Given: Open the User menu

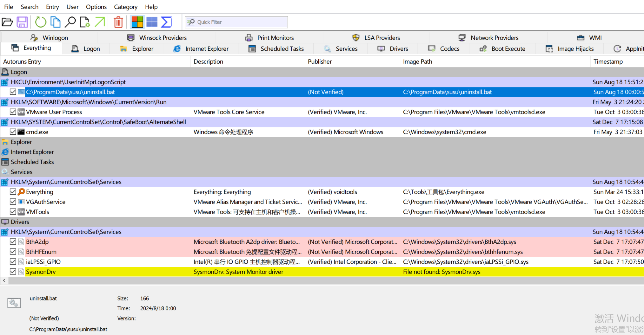Looking at the screenshot, I should [x=72, y=7].
